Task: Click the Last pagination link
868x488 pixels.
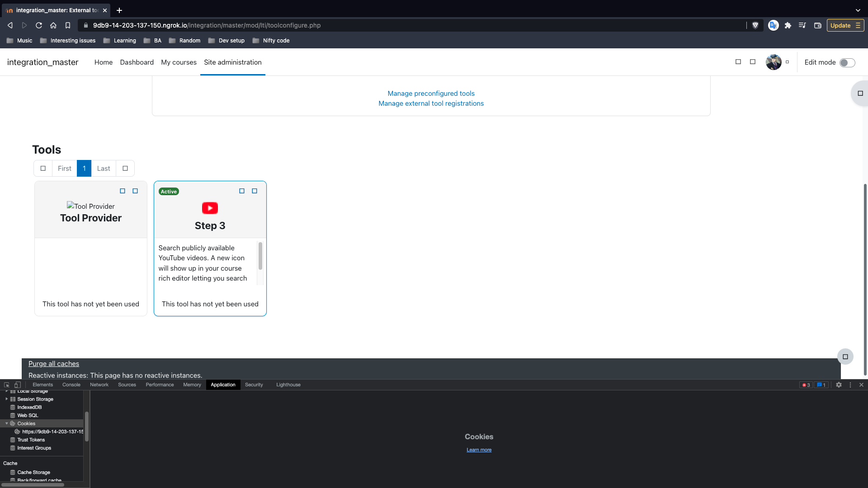Action: point(104,169)
